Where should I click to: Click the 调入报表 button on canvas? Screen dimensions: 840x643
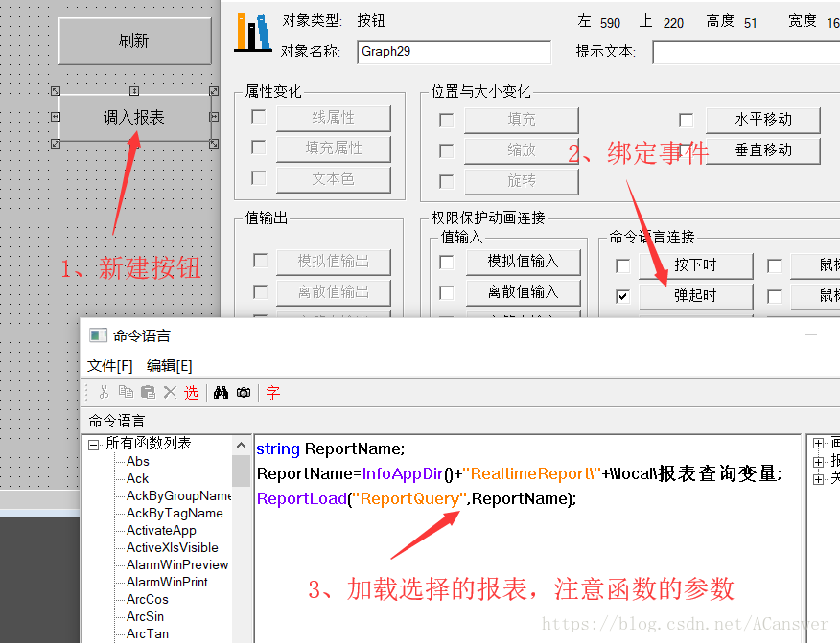(134, 117)
